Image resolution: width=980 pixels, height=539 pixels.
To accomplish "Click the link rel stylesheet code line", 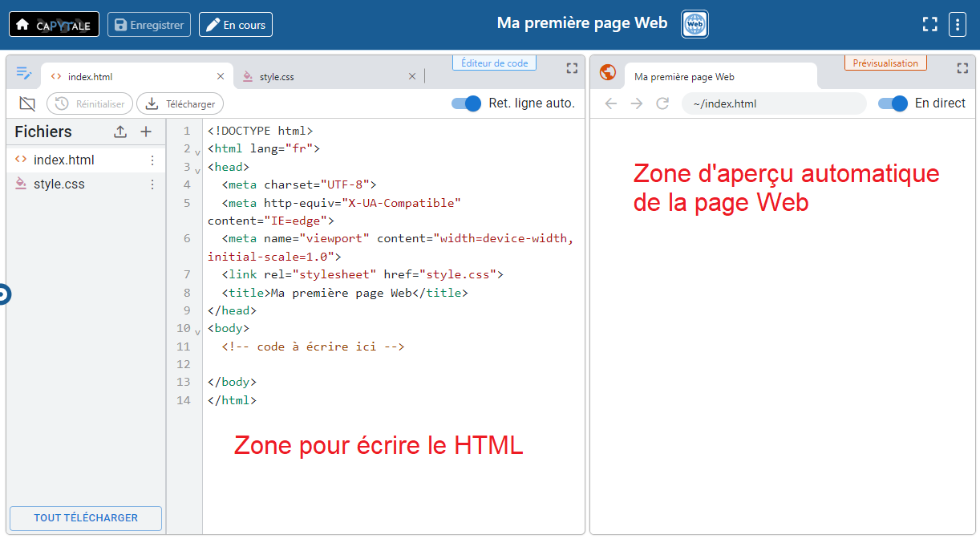I will pos(362,274).
